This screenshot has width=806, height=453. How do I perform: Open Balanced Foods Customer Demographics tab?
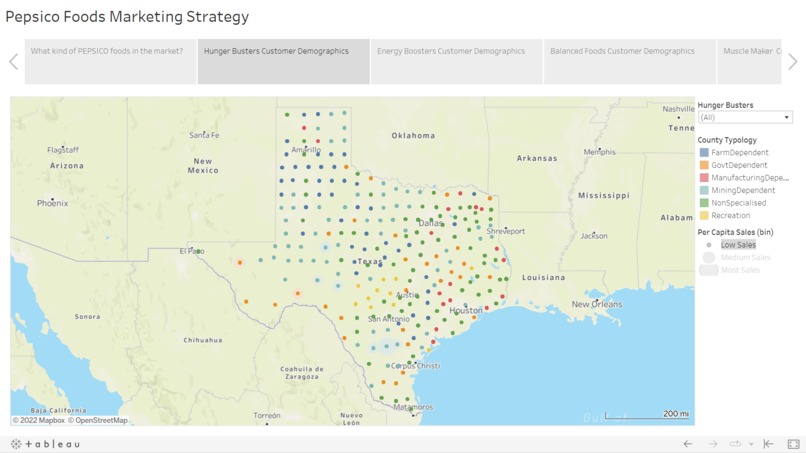pos(630,61)
